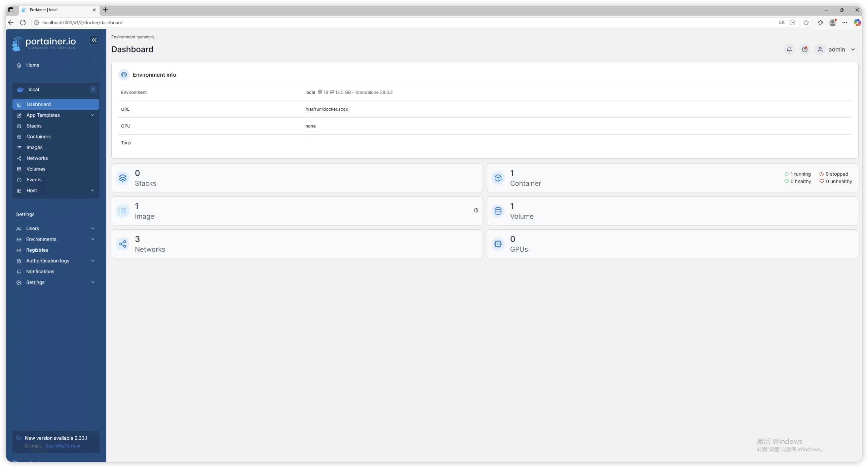The image size is (868, 468).
Task: Click the Environment info gauge icon
Action: tap(124, 75)
